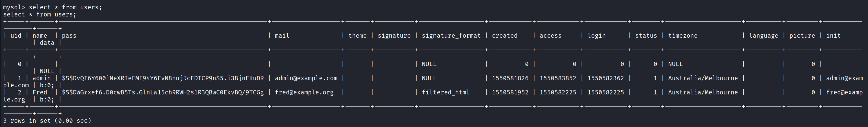Click the 'pass' column header

tap(69, 35)
